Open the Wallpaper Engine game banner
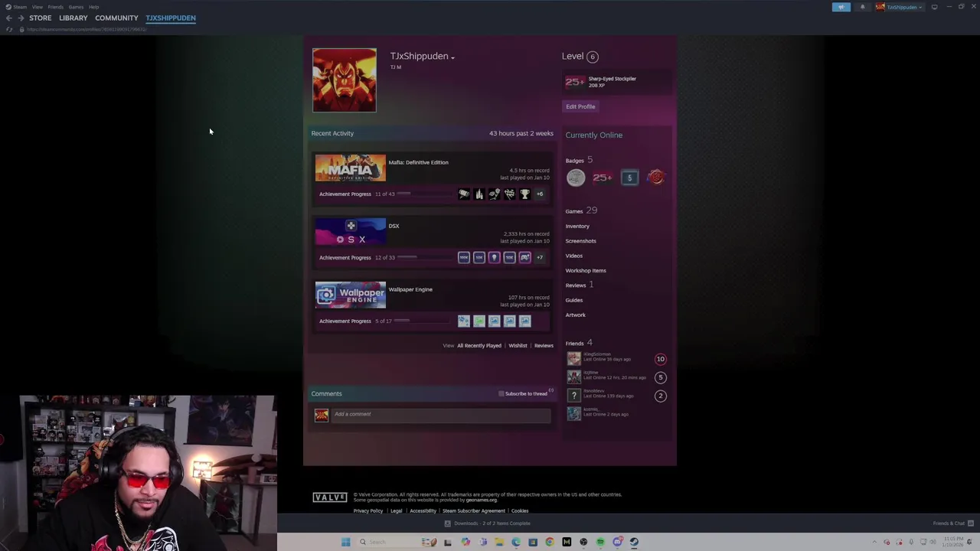The image size is (980, 551). (x=351, y=295)
